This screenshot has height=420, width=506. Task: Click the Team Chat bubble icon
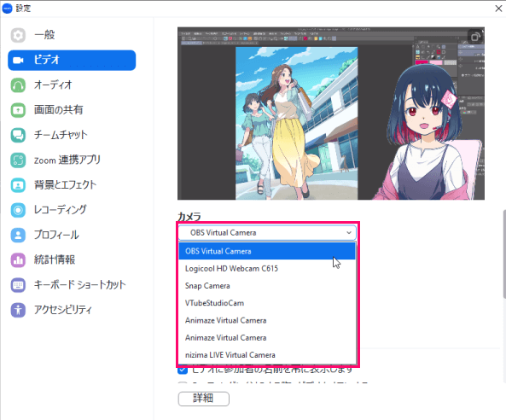[18, 135]
